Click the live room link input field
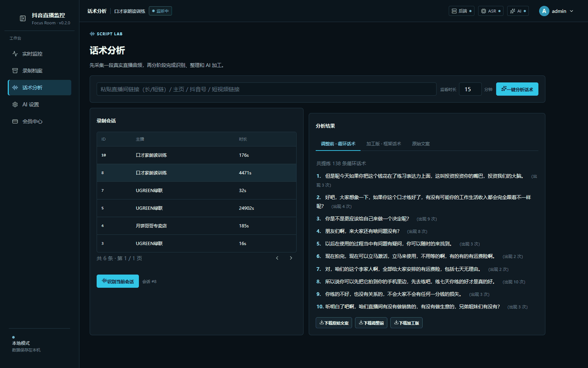 coord(267,89)
